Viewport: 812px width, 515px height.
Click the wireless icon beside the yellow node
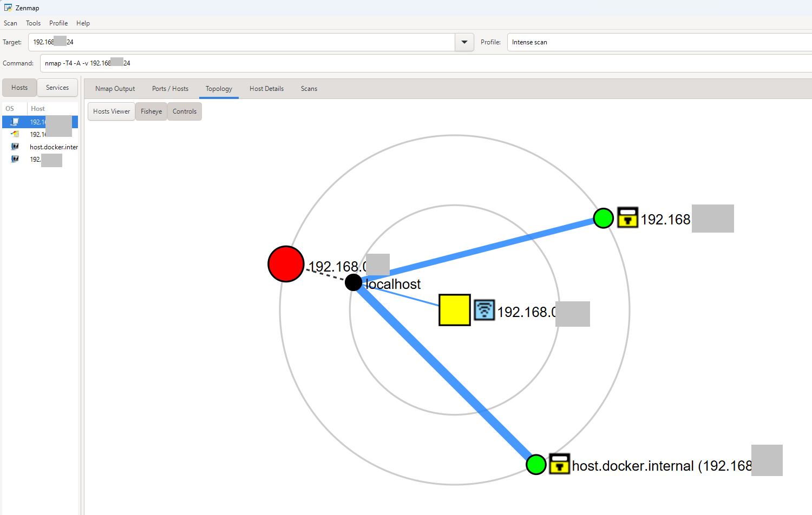point(484,310)
